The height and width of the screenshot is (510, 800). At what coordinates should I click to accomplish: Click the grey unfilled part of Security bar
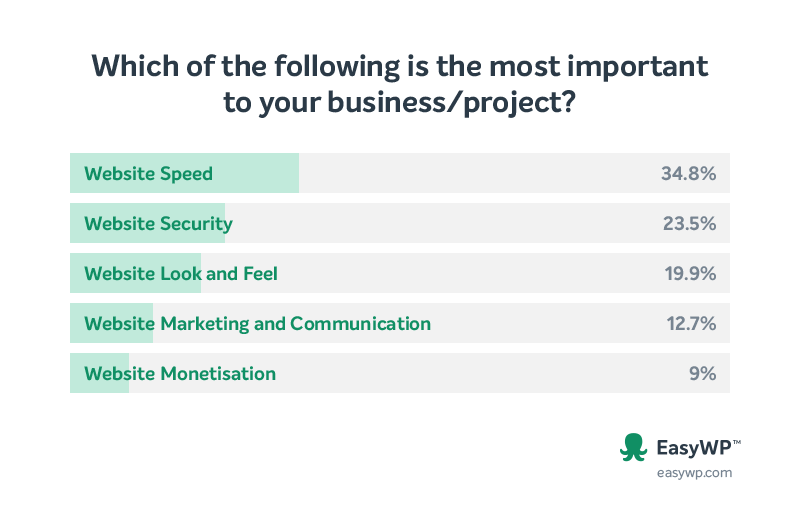(478, 223)
